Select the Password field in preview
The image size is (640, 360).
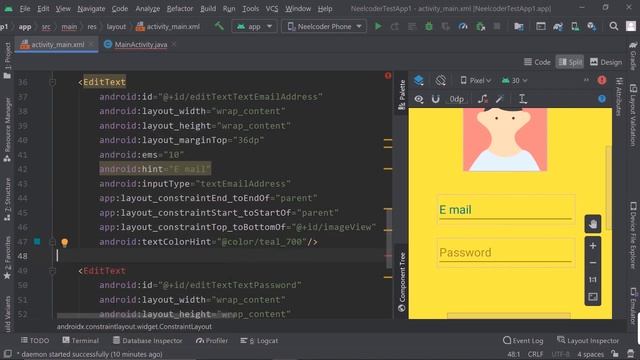tap(506, 253)
